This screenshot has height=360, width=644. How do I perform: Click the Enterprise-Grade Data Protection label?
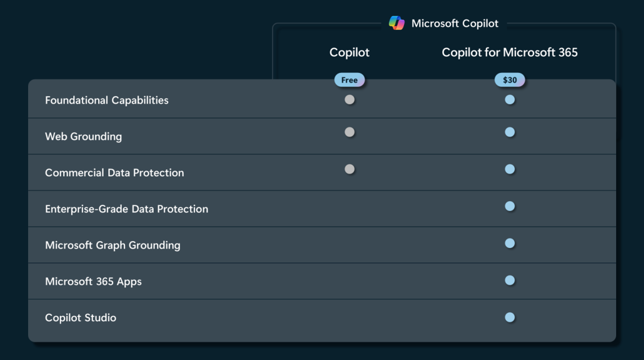(x=127, y=209)
